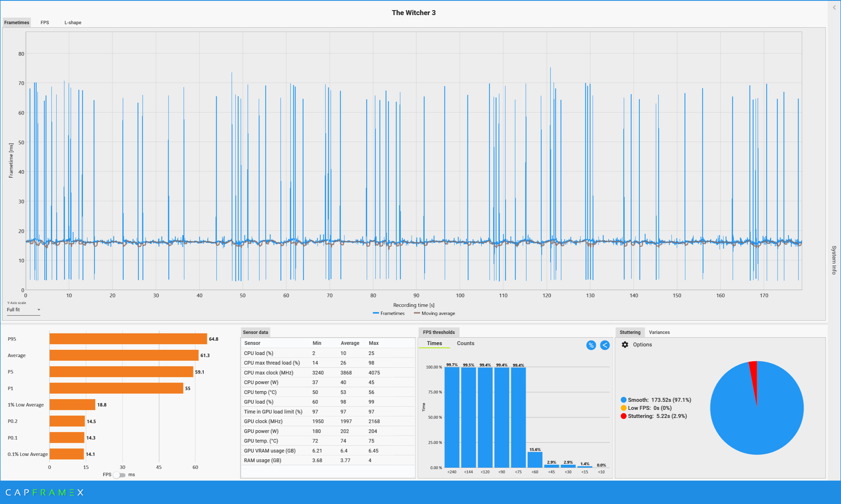The width and height of the screenshot is (841, 504).
Task: Select the Counts view in FPS thresholds
Action: 465,343
